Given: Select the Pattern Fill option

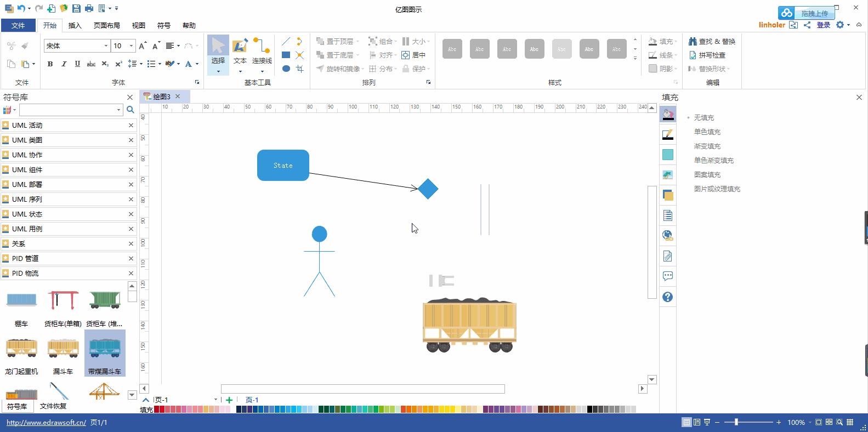Looking at the screenshot, I should (707, 175).
